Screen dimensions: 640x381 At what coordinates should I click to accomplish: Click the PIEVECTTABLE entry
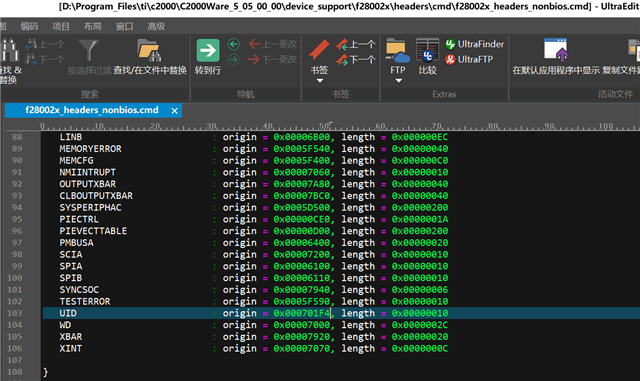pos(93,231)
